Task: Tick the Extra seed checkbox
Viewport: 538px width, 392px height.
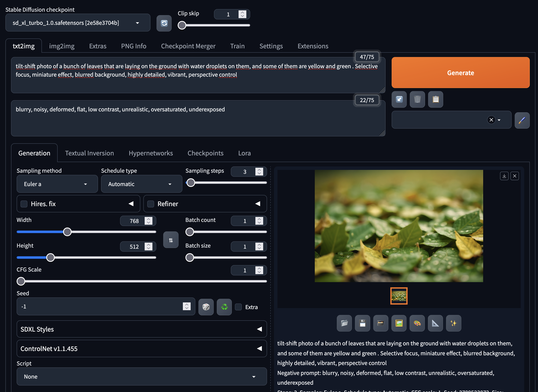Action: click(238, 307)
